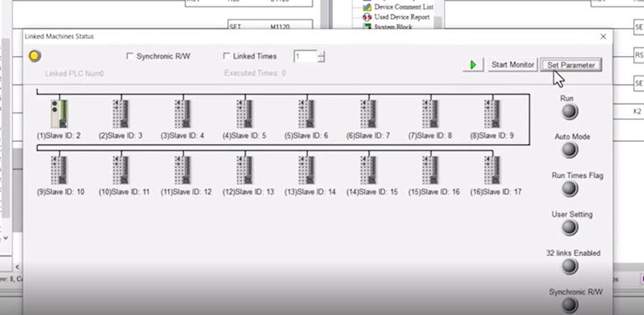Image resolution: width=644 pixels, height=315 pixels.
Task: Click the (8)Slave ID: 9 label
Action: tap(491, 136)
